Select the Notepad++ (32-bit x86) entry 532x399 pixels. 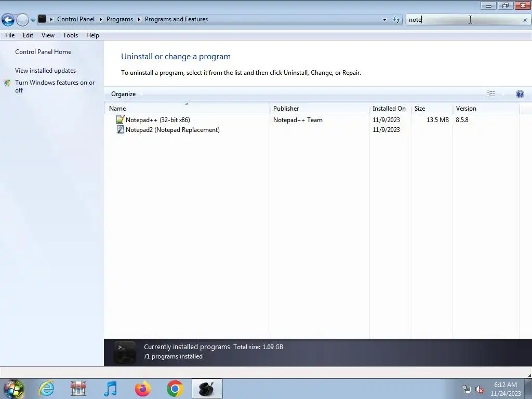pyautogui.click(x=158, y=120)
